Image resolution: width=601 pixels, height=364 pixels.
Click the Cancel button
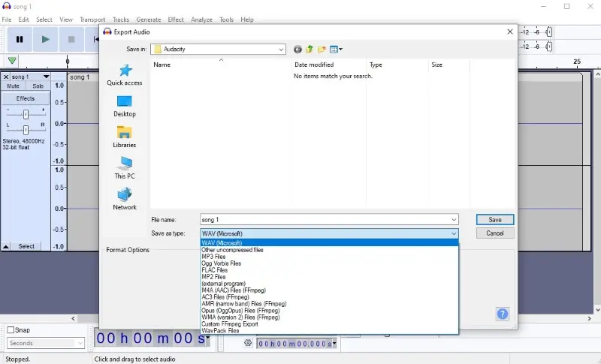[x=495, y=233]
